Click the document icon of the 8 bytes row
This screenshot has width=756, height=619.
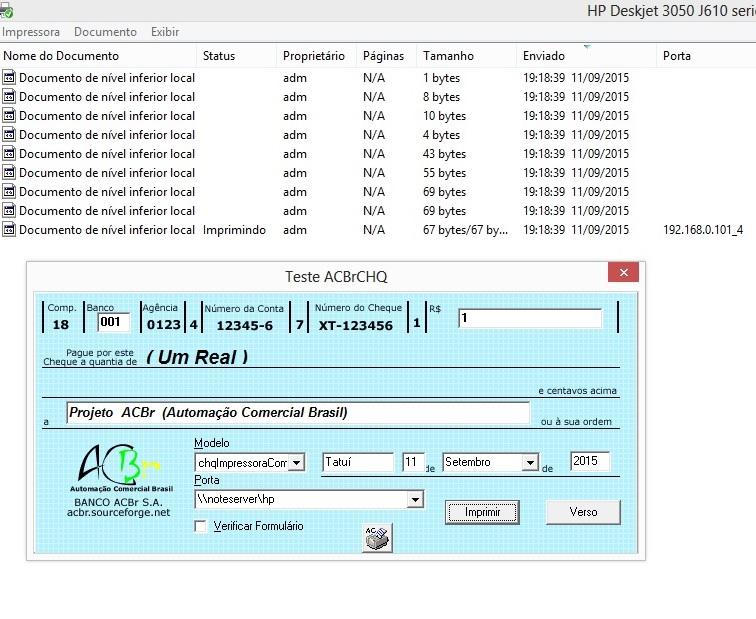coord(9,96)
